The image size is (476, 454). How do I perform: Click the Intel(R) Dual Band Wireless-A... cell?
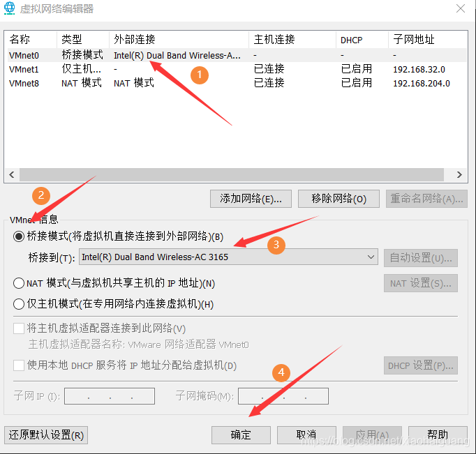[x=177, y=56]
